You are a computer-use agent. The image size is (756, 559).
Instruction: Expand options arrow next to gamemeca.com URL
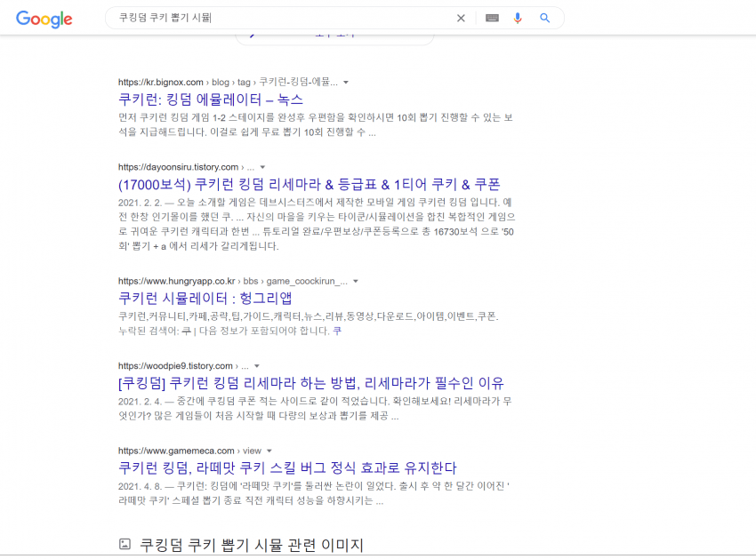[x=269, y=451]
